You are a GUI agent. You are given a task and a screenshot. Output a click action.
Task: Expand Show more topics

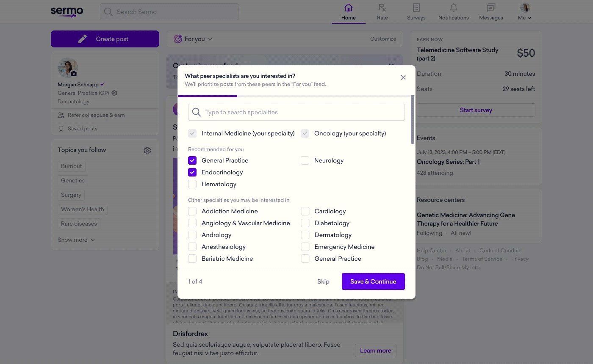click(x=76, y=240)
